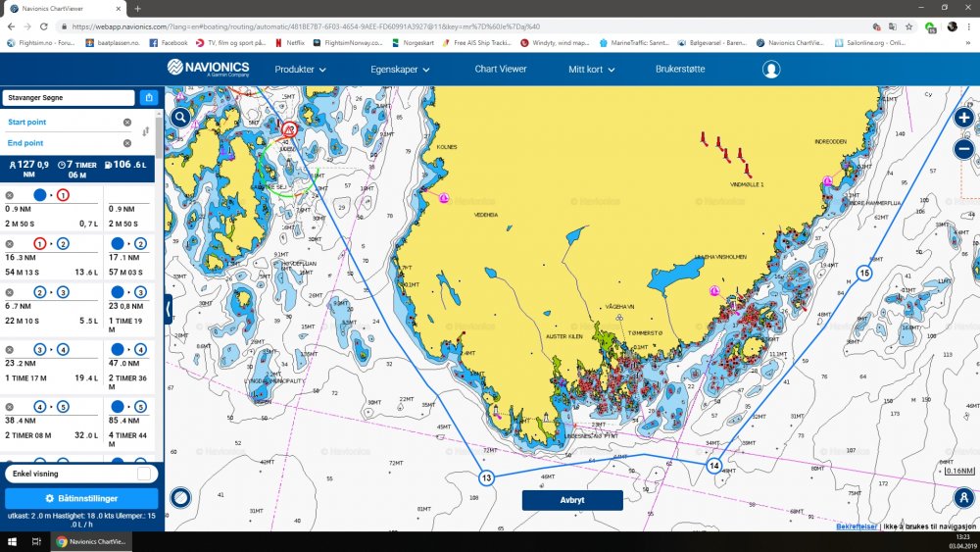Bookmark this page with the star icon

click(908, 26)
